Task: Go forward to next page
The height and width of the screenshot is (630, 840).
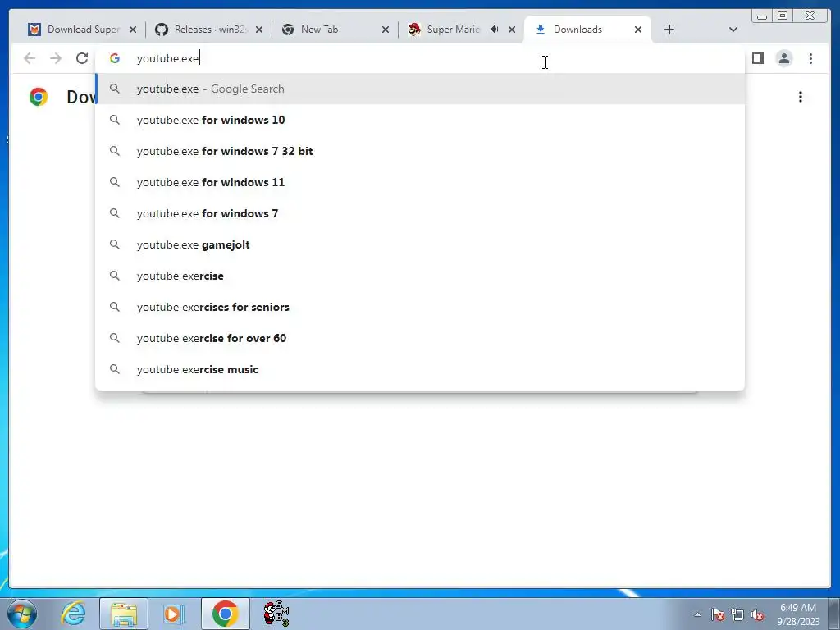Action: [56, 58]
